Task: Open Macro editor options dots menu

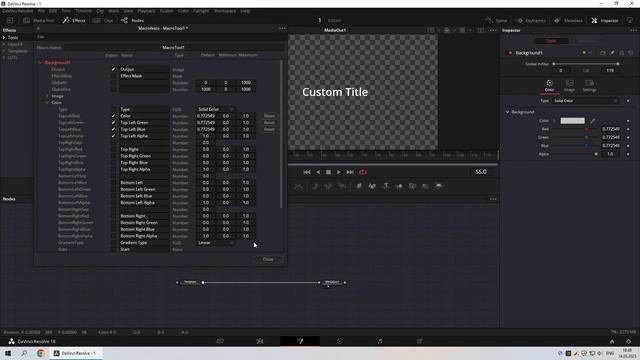Action: click(x=282, y=28)
